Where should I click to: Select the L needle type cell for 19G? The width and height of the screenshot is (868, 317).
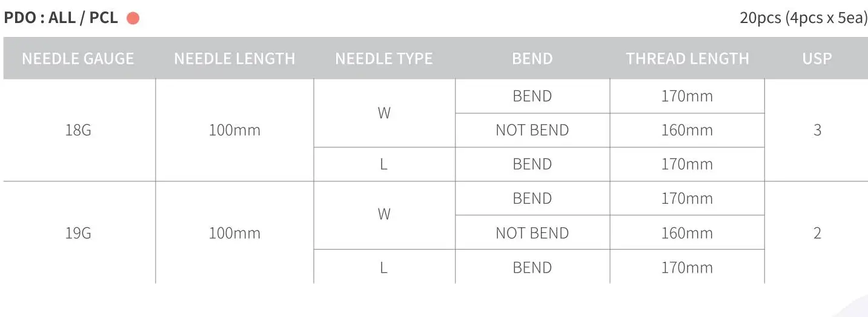click(384, 267)
